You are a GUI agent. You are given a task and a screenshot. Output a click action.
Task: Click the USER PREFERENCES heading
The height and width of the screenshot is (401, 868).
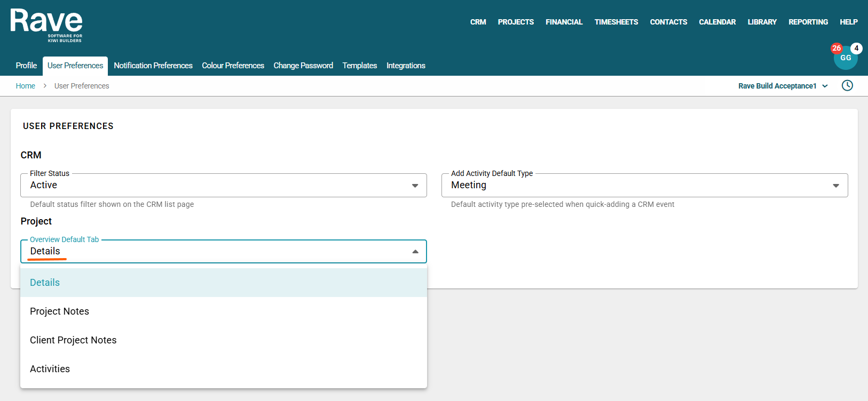click(68, 126)
